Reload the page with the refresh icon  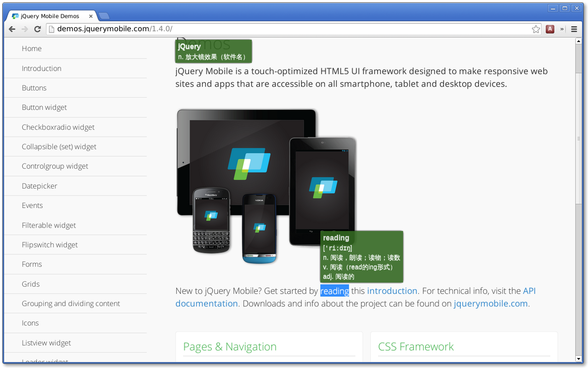coord(38,29)
